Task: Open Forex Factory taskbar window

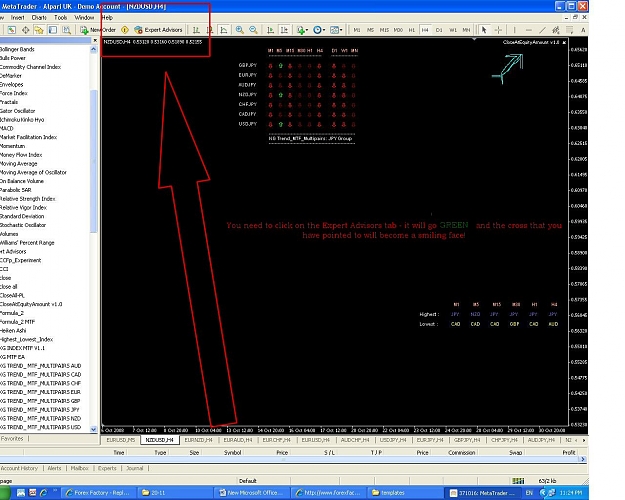Action: (98, 492)
